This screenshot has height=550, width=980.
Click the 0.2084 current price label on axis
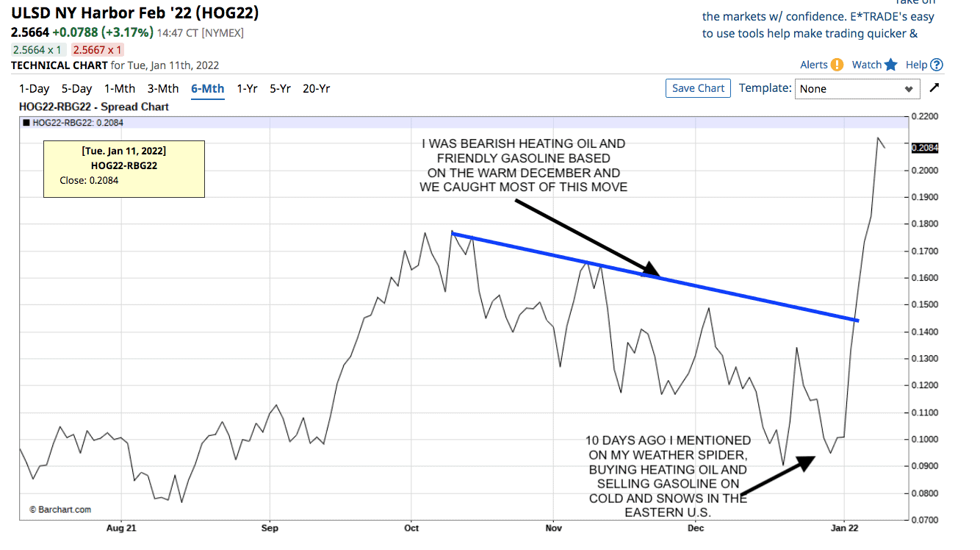924,148
